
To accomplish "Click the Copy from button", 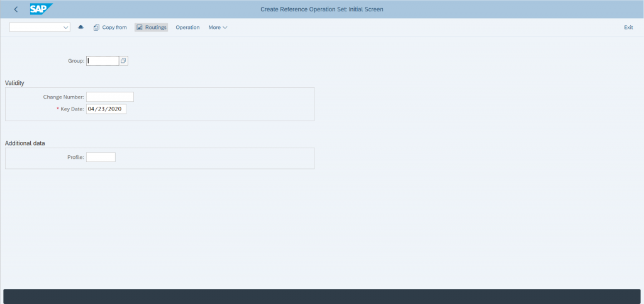I will [110, 28].
